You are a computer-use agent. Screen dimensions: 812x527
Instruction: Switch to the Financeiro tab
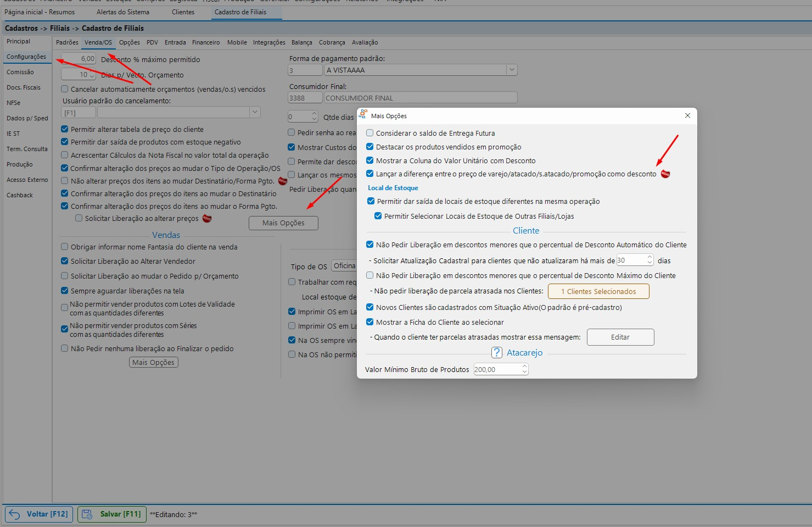206,42
